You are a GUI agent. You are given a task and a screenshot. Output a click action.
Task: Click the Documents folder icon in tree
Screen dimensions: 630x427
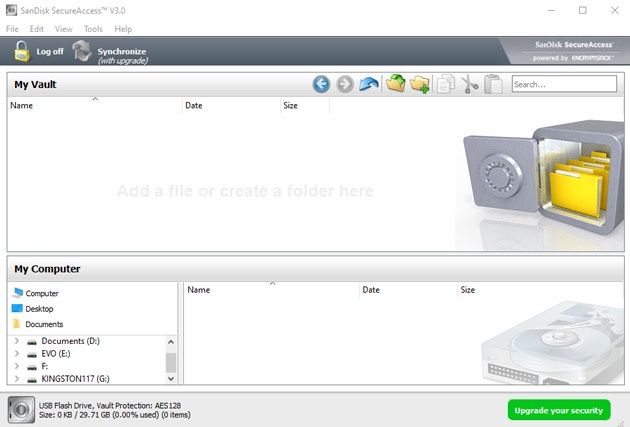click(16, 324)
